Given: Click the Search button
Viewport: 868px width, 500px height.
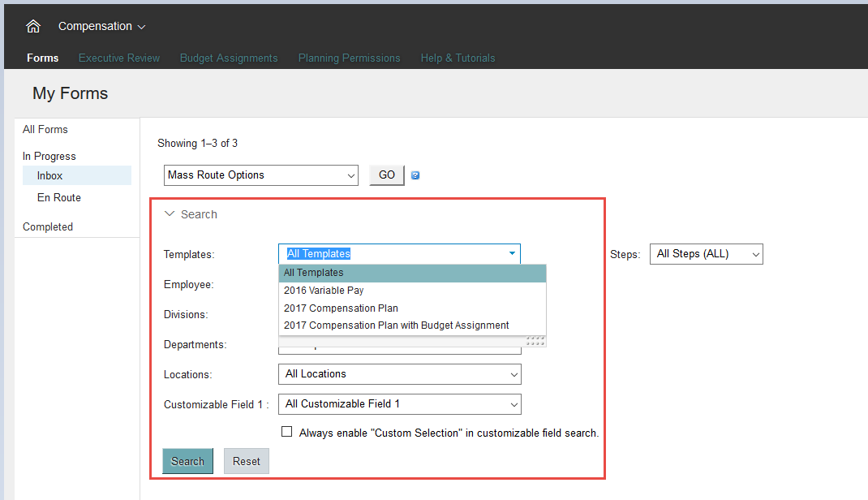Looking at the screenshot, I should click(x=187, y=461).
